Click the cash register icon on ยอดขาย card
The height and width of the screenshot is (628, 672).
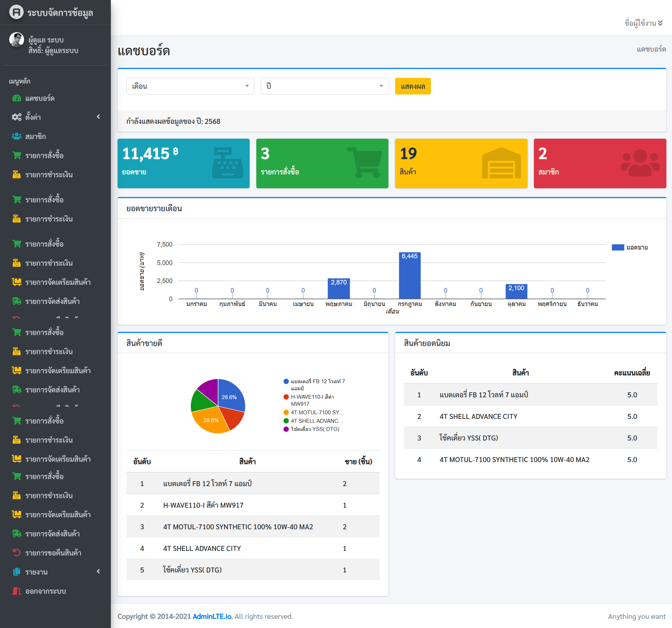228,163
